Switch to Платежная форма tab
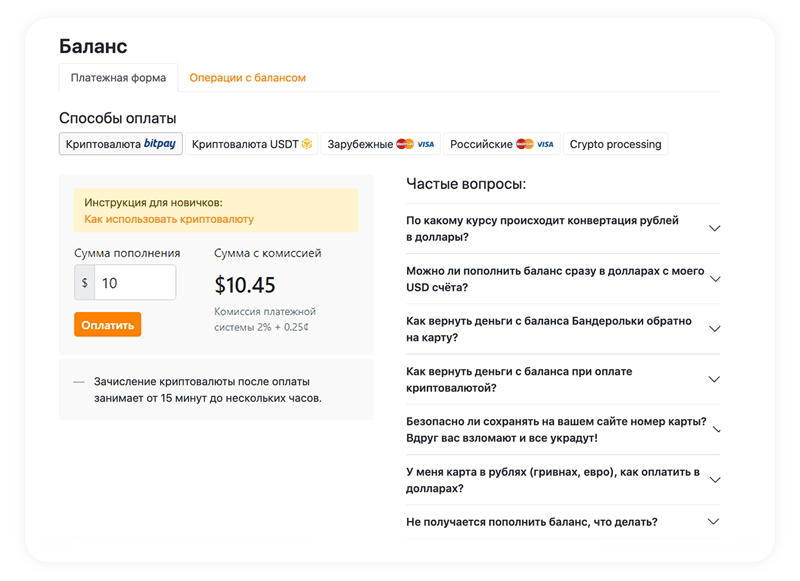800x581 pixels. [118, 77]
